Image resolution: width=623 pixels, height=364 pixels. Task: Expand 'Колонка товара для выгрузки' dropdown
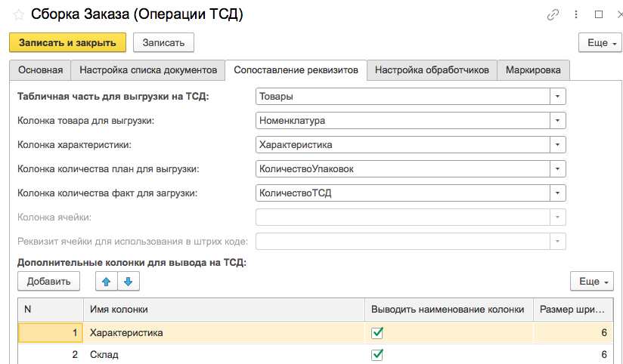(558, 121)
